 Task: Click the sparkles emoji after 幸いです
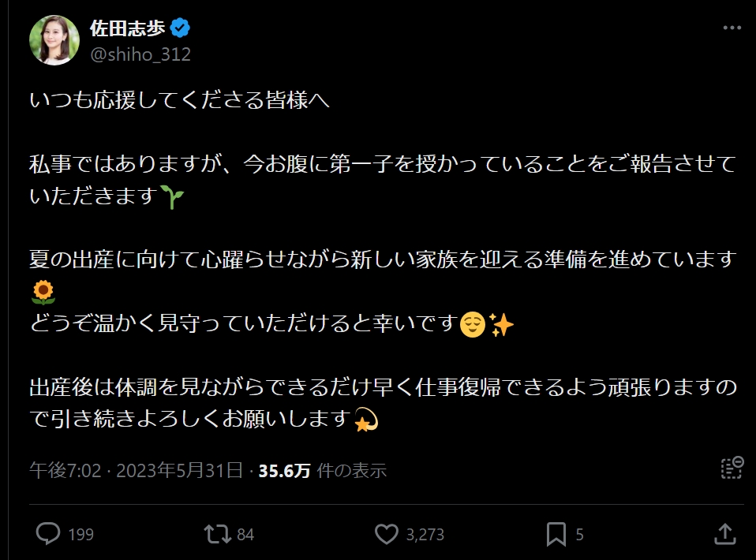[x=501, y=323]
